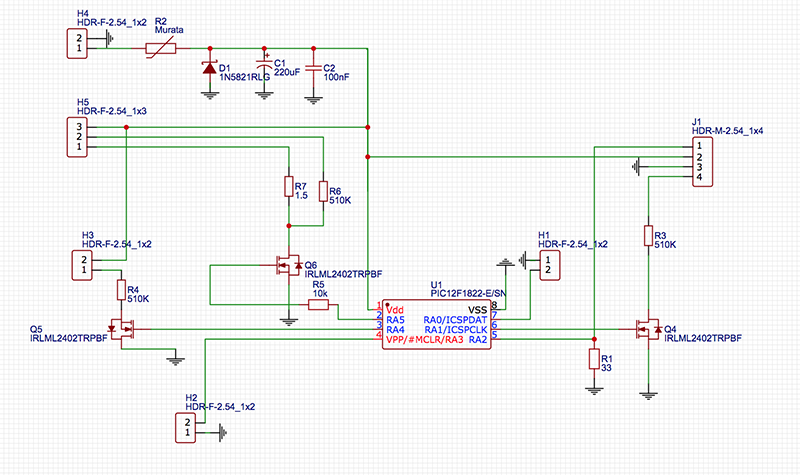Select the C2 100nF capacitor symbol

tap(314, 69)
